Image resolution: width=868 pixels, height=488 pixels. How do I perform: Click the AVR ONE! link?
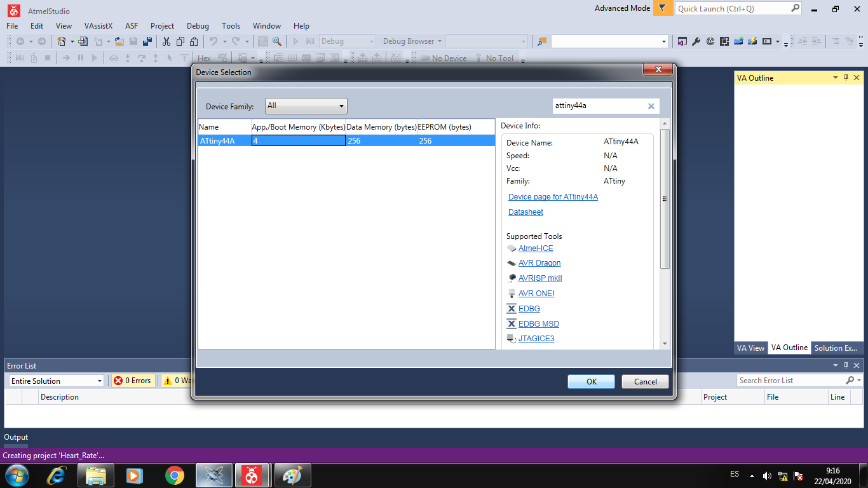coord(536,294)
